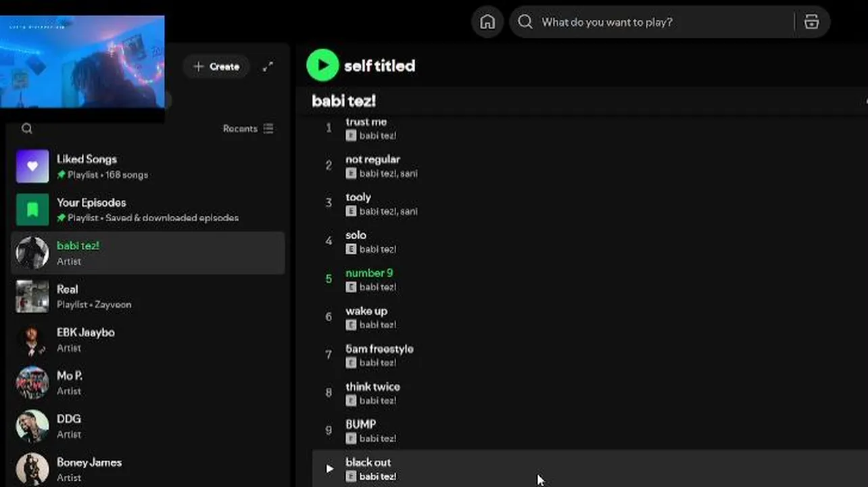The image size is (868, 487).
Task: Select babi tez! artist in library
Action: [x=78, y=246]
